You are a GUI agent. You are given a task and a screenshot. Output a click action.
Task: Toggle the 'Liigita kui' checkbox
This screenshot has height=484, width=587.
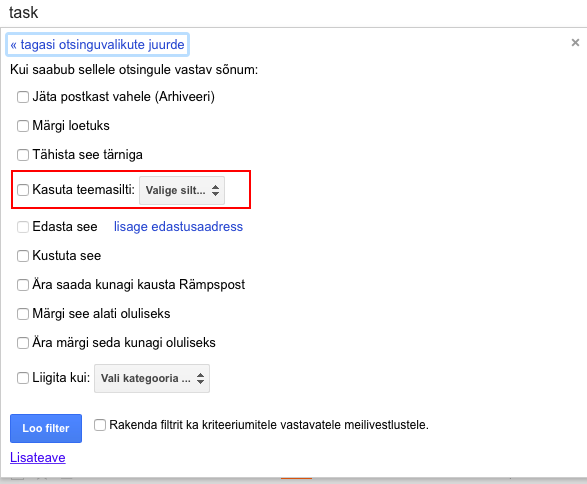point(23,378)
